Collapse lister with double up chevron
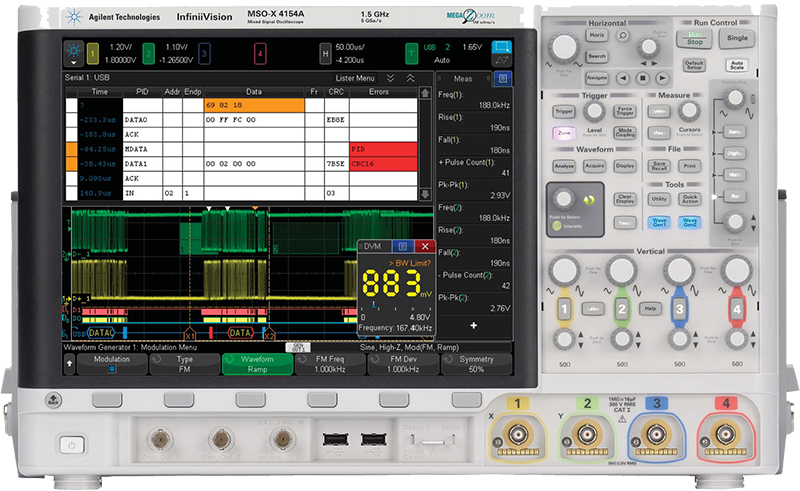The height and width of the screenshot is (491, 800). point(410,78)
